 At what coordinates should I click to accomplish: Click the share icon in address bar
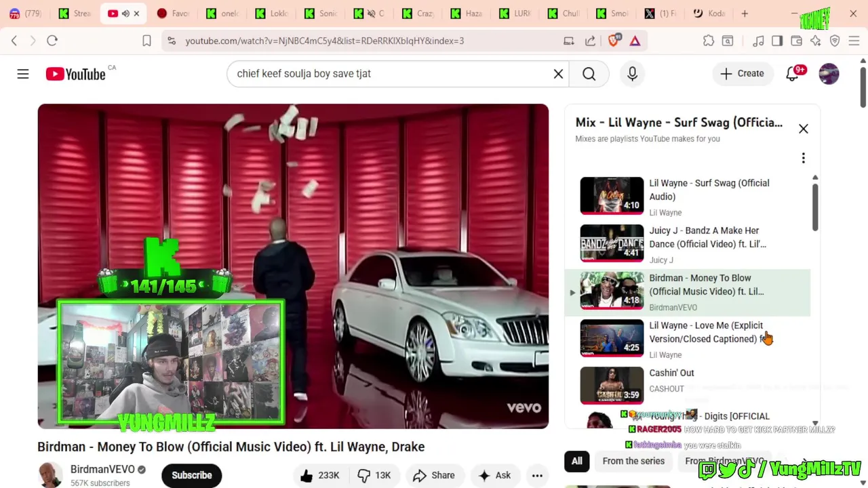coord(590,41)
